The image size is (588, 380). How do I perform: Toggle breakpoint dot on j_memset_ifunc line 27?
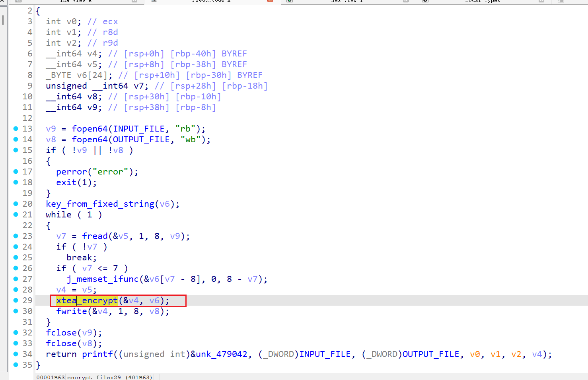(16, 279)
